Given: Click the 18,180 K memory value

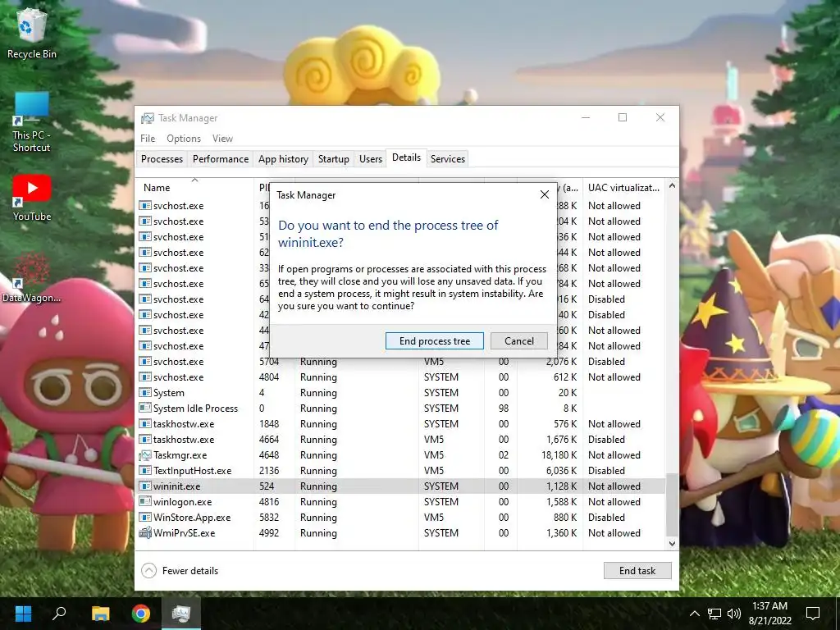Looking at the screenshot, I should (559, 455).
